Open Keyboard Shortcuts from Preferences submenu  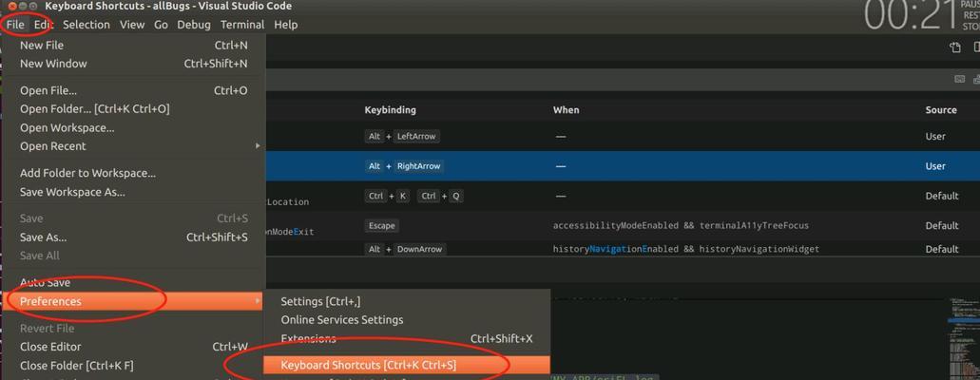(407, 365)
